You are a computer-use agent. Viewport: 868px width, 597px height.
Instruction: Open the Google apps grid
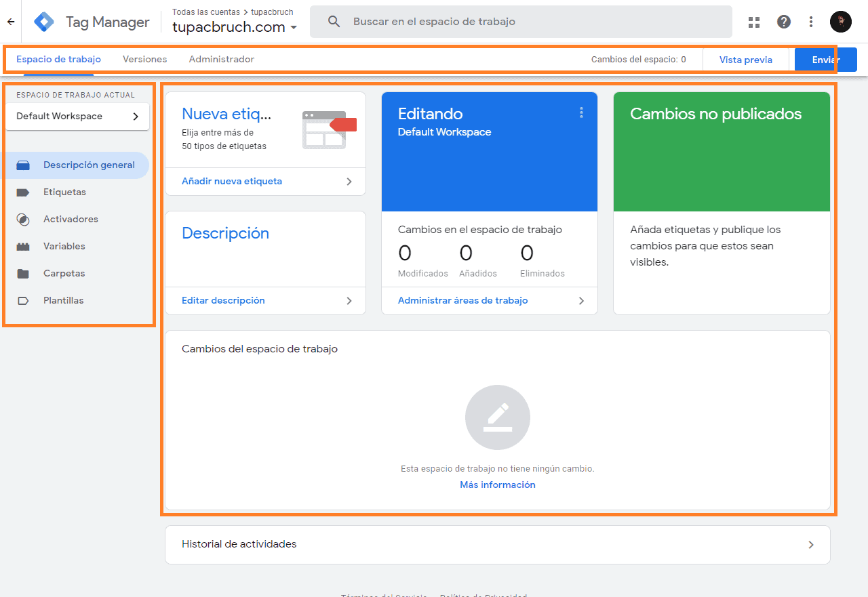click(x=754, y=22)
